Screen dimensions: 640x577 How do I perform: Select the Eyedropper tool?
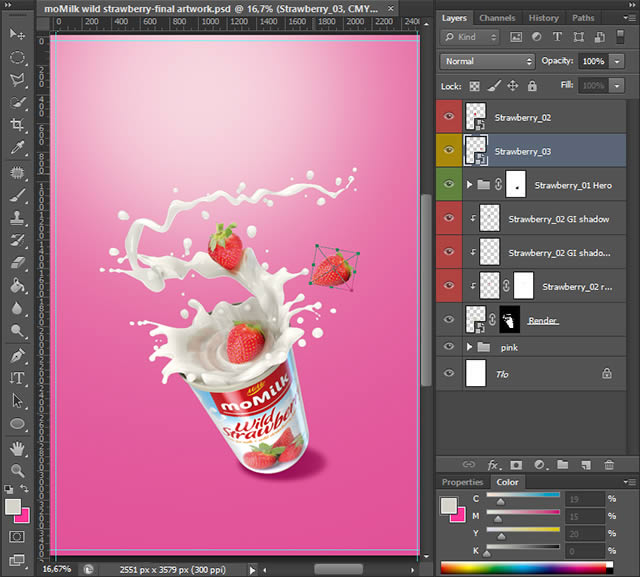click(17, 148)
